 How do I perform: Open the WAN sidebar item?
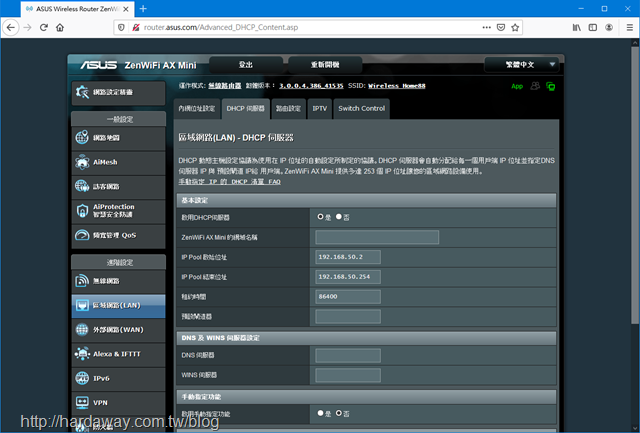(118, 330)
